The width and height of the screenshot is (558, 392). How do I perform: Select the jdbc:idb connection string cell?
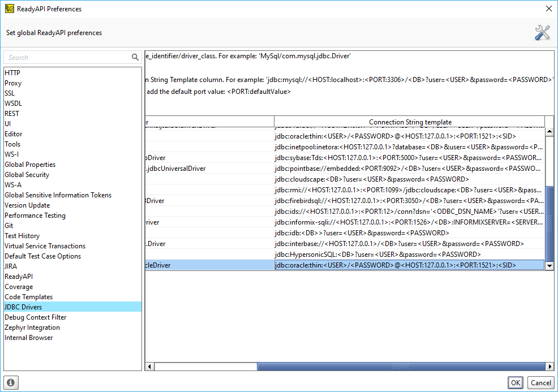(410, 233)
